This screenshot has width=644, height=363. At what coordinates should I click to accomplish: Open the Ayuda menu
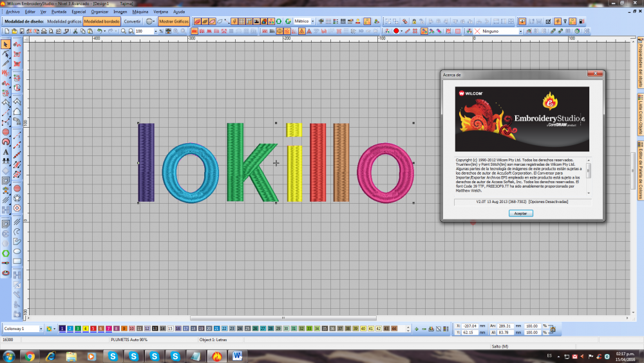178,12
